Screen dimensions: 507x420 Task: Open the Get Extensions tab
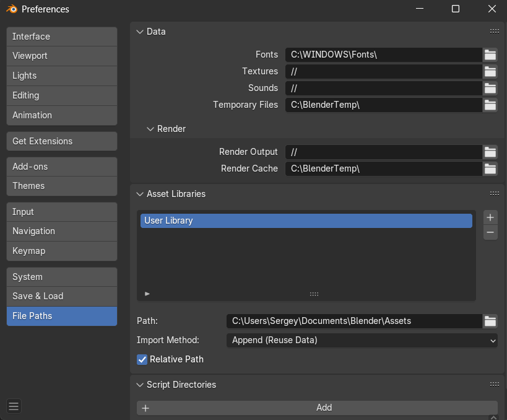tap(62, 141)
